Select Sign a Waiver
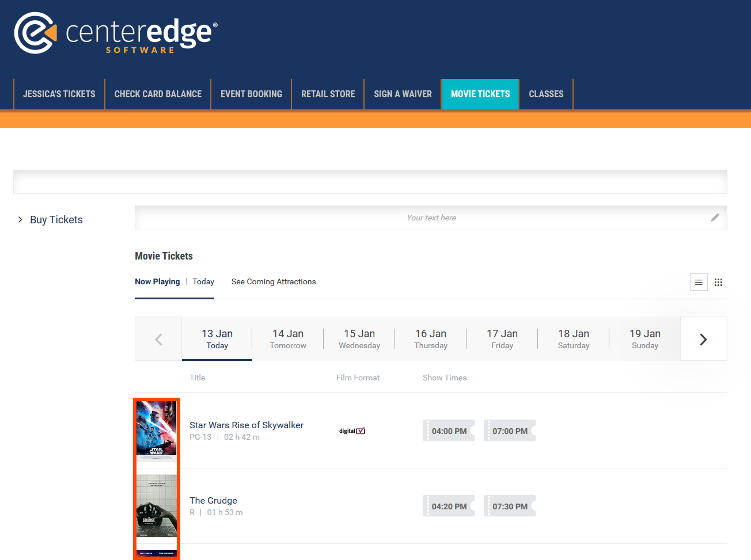The height and width of the screenshot is (560, 751). [403, 94]
